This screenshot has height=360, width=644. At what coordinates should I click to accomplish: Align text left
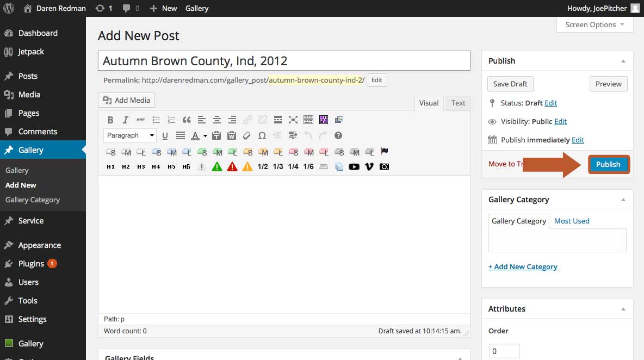tap(202, 120)
